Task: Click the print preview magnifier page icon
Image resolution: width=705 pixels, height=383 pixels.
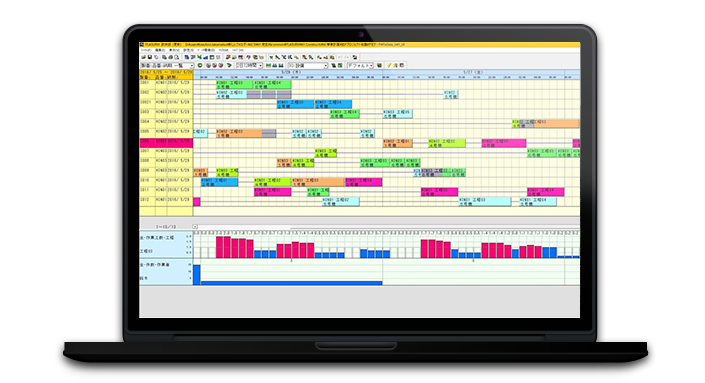Action: click(177, 58)
